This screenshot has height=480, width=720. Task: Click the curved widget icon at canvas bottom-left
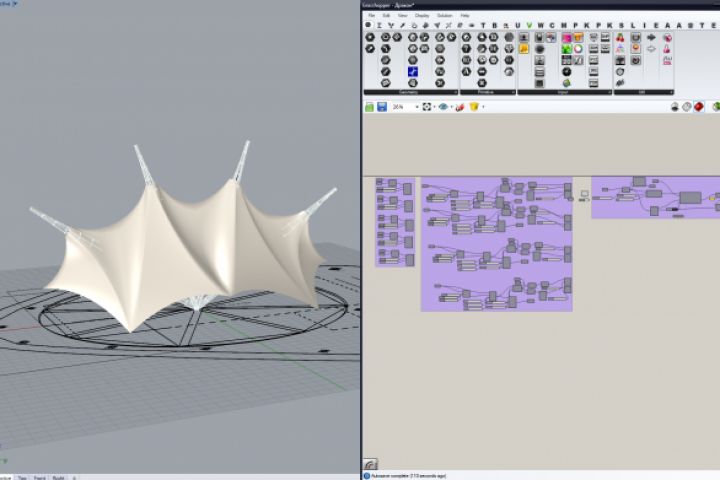pyautogui.click(x=370, y=463)
